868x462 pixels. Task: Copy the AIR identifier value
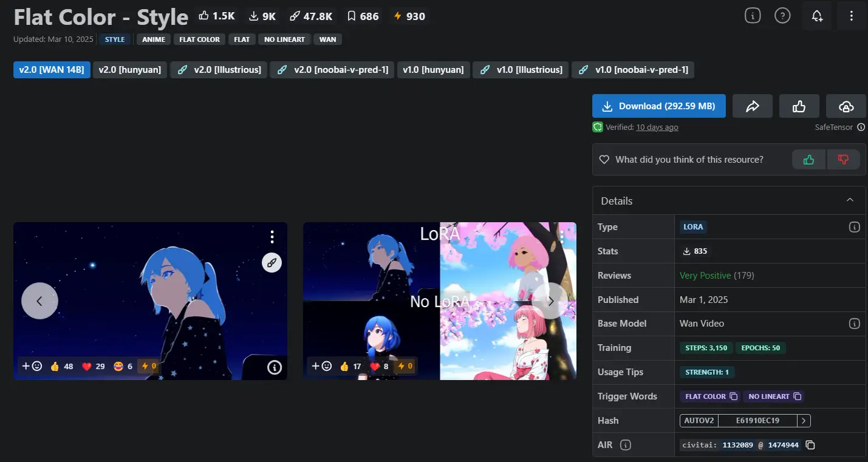click(x=810, y=445)
